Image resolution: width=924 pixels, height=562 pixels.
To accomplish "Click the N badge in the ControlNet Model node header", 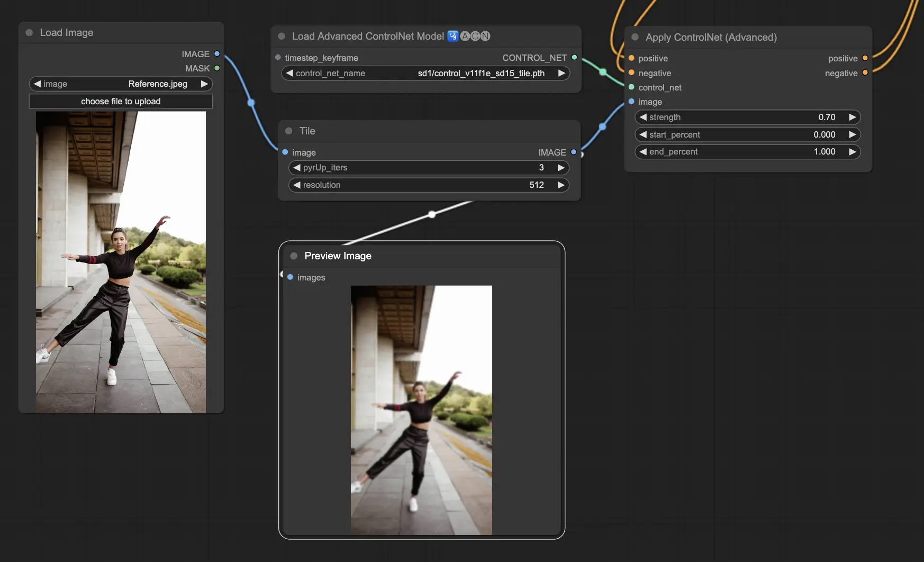I will click(x=485, y=37).
